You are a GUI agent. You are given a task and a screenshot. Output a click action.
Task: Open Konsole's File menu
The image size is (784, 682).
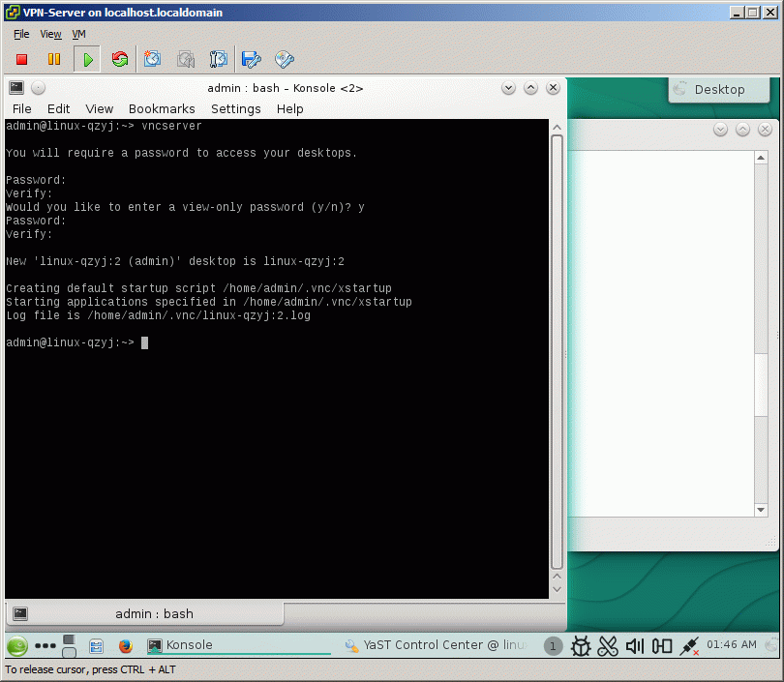pos(22,109)
